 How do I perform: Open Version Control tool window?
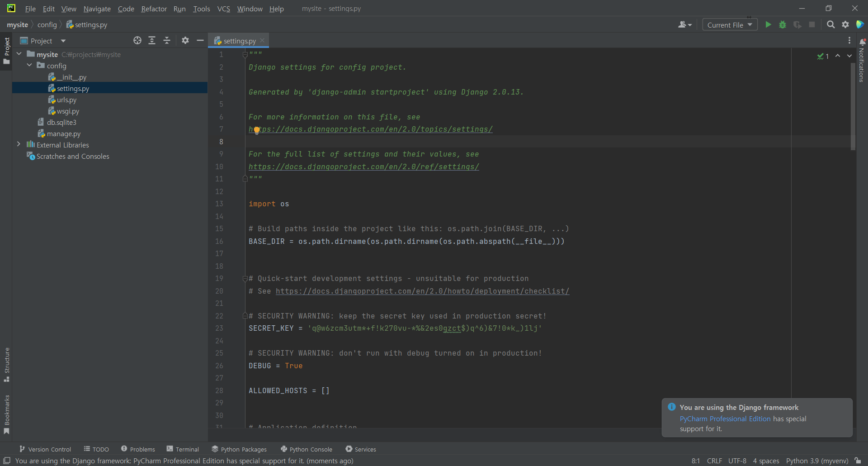pyautogui.click(x=45, y=449)
